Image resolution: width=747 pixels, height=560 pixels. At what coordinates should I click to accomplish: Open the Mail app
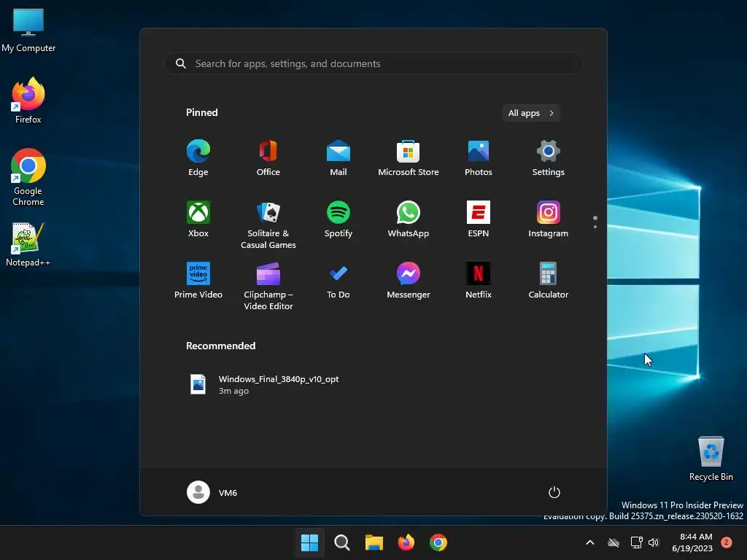pyautogui.click(x=338, y=158)
